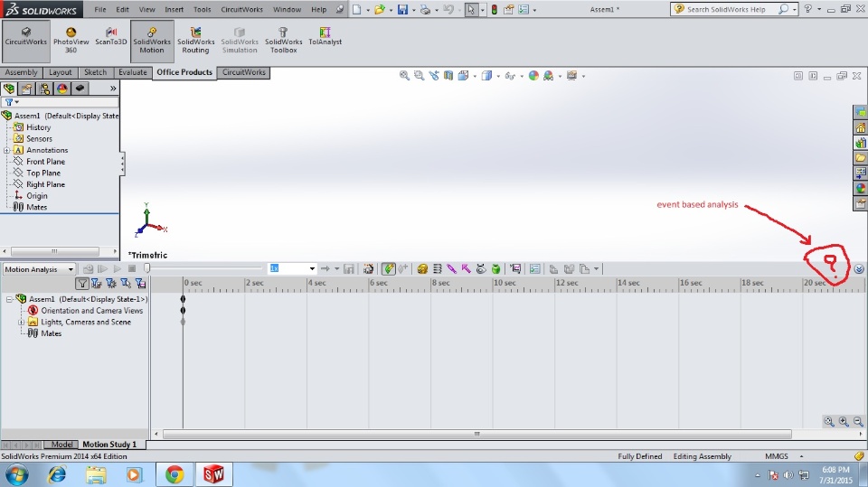
Task: Enable the SolidWorks Routing add-in
Action: pyautogui.click(x=196, y=41)
